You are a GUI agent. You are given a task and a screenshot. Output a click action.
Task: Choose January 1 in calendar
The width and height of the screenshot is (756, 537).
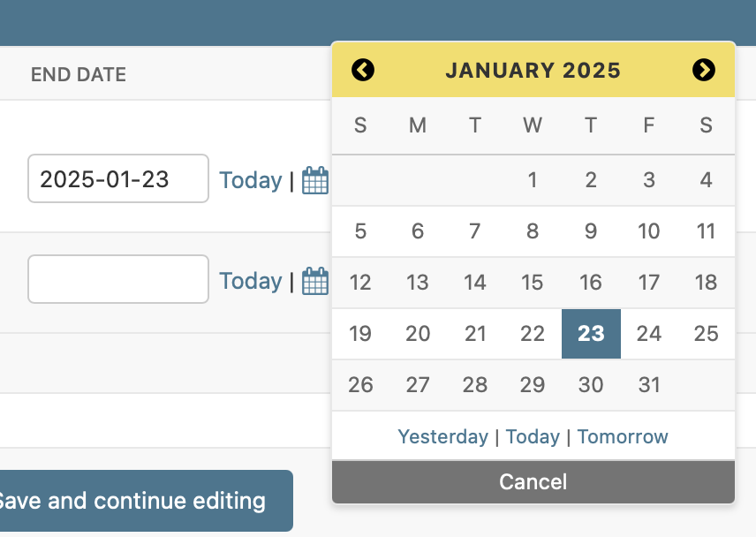[533, 180]
